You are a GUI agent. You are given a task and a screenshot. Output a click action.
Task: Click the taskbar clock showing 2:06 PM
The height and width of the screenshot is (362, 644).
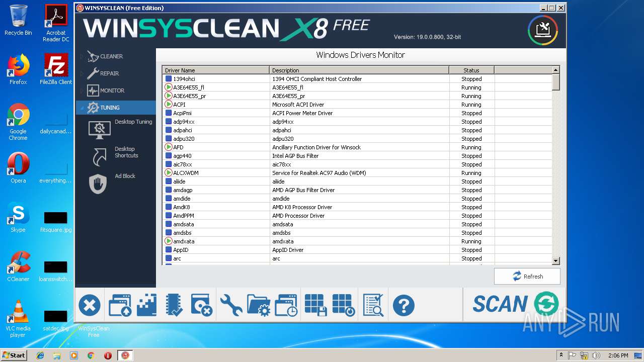[x=618, y=355]
